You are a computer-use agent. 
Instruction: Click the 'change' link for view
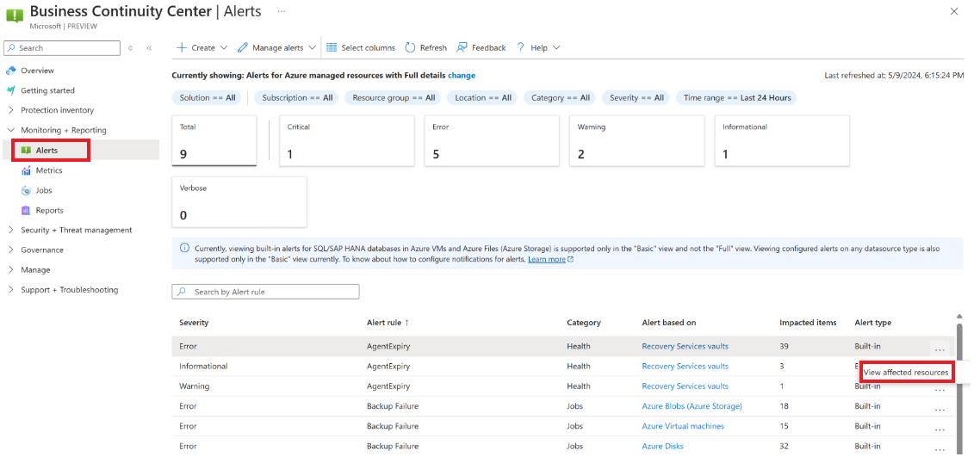[462, 76]
